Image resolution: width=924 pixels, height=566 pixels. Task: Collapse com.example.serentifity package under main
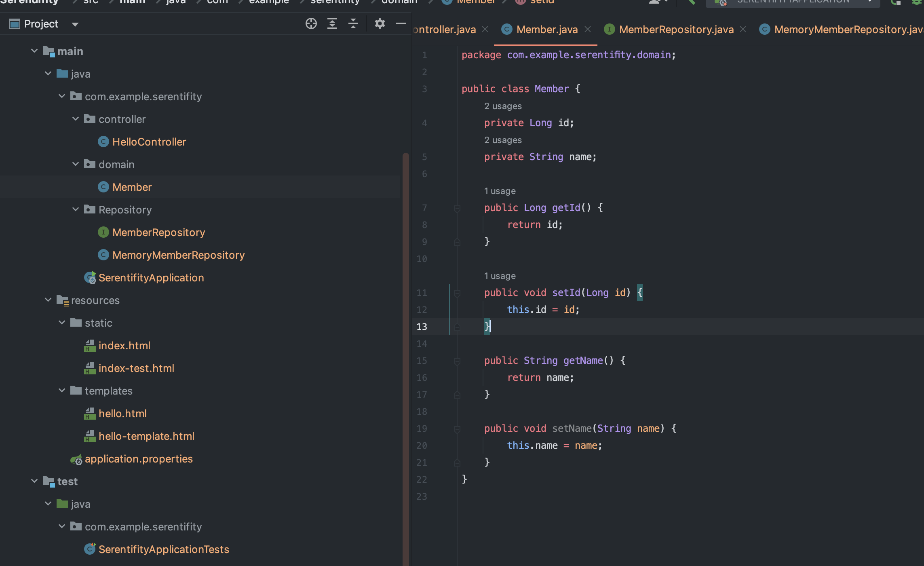62,96
